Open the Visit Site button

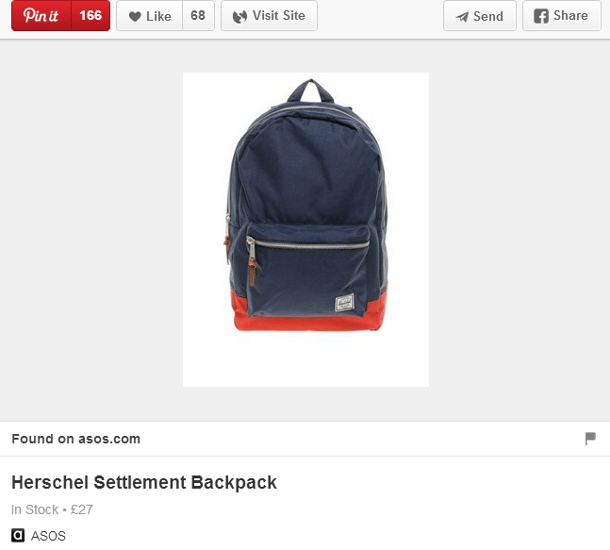click(269, 16)
